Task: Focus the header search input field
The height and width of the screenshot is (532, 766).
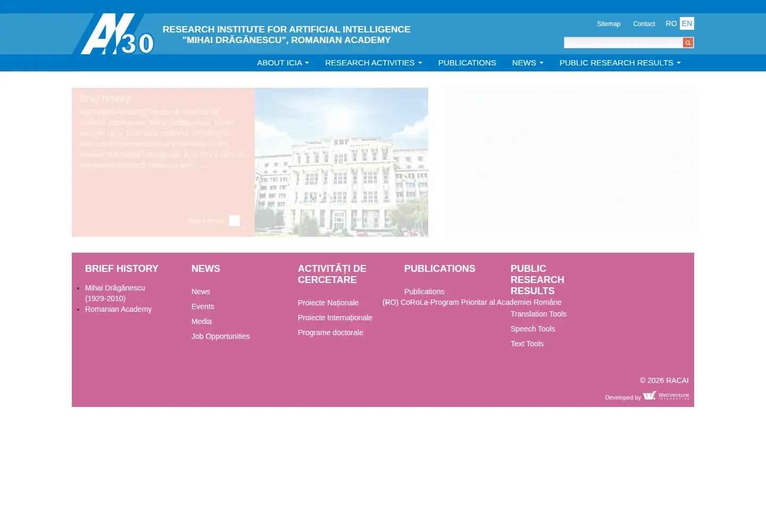Action: pyautogui.click(x=623, y=43)
